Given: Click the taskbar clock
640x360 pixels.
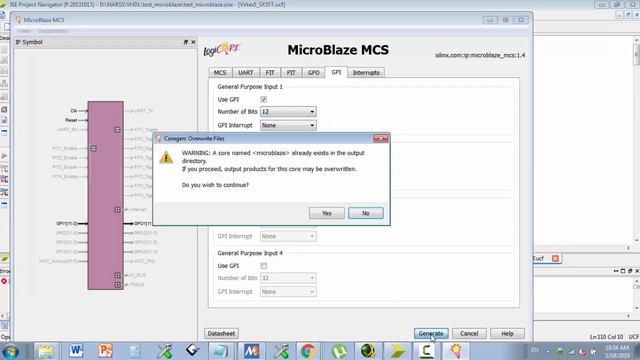Looking at the screenshot, I should (x=617, y=351).
